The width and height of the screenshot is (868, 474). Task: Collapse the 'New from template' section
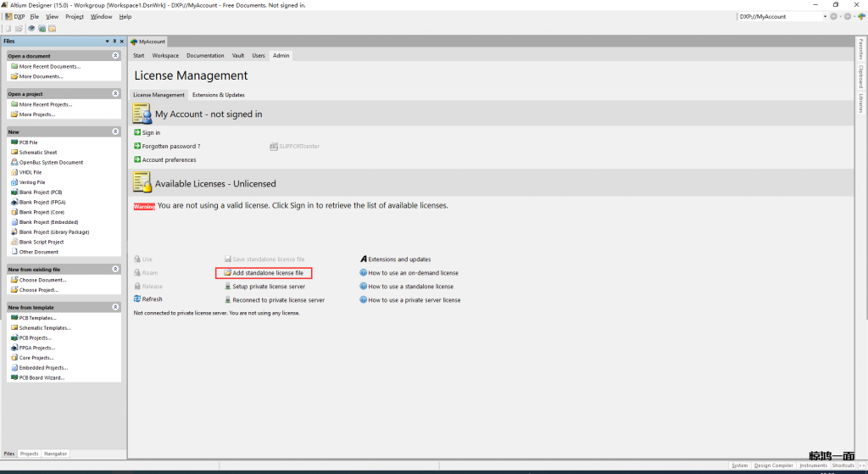point(115,307)
